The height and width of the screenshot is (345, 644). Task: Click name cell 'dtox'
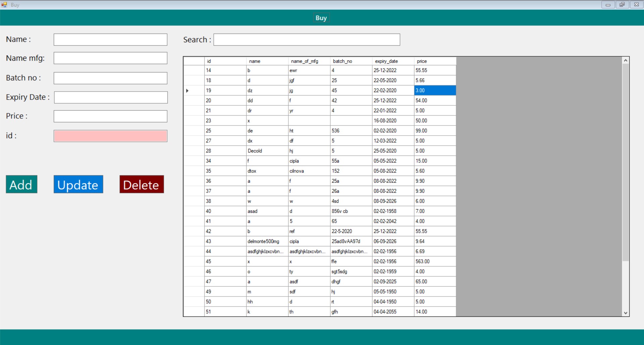[x=267, y=171]
